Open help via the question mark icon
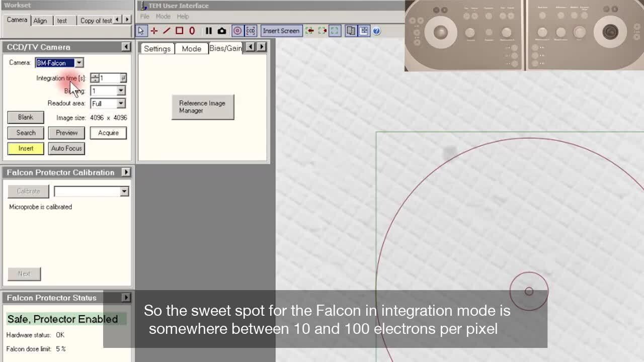The image size is (644, 362). tap(376, 31)
